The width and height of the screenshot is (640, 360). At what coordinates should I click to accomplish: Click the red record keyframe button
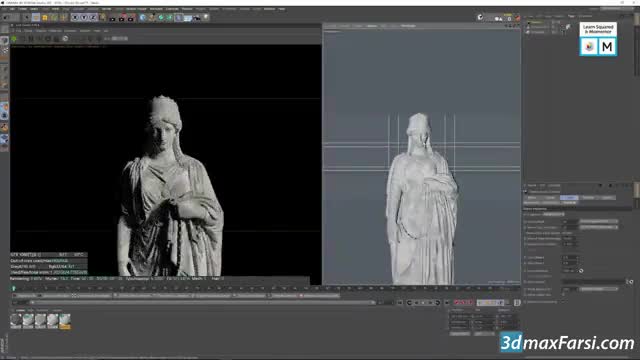tap(457, 302)
